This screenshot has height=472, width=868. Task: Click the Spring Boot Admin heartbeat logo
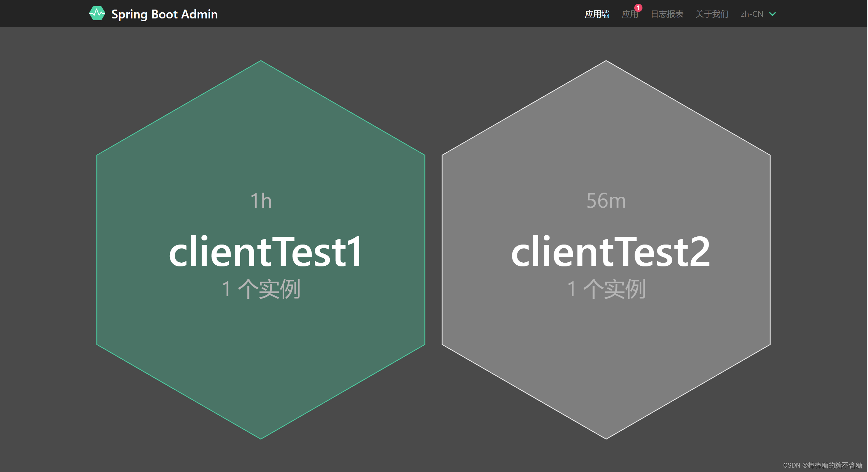coord(97,14)
